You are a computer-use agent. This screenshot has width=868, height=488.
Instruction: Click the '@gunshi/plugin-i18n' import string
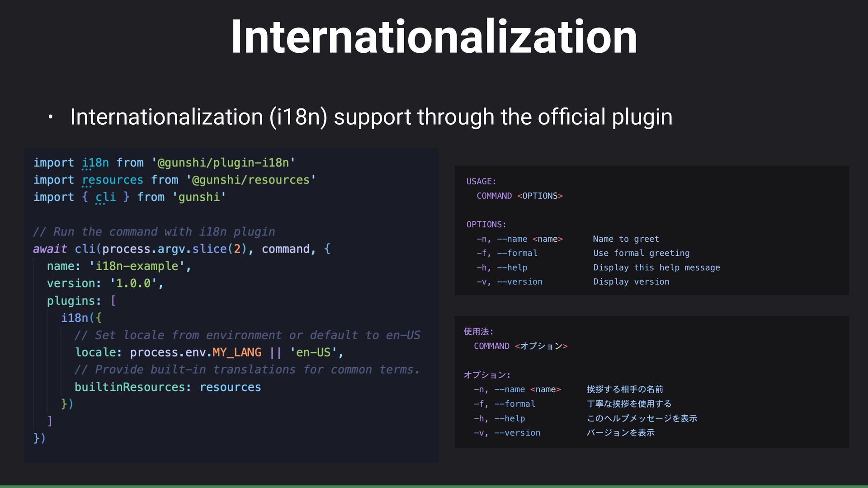point(223,163)
